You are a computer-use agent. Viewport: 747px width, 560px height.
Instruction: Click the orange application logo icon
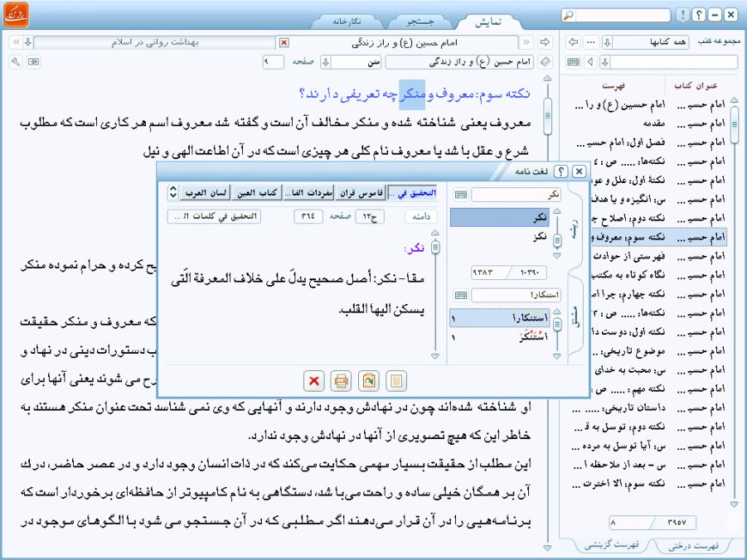tap(17, 15)
